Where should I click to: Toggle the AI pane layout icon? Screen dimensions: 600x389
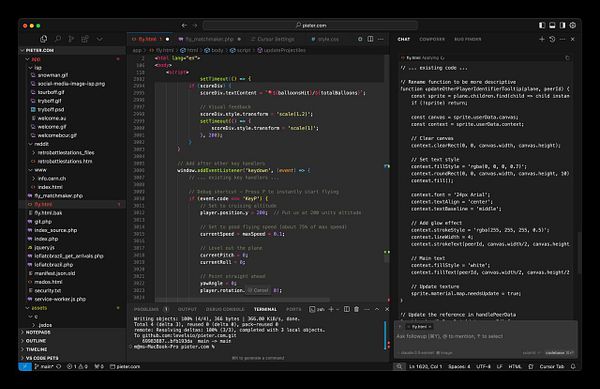coord(562,25)
